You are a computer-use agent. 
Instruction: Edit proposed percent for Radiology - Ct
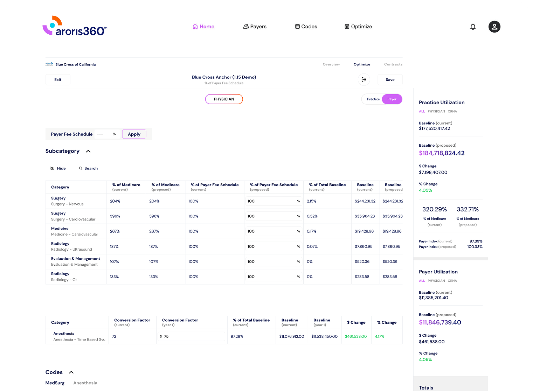click(x=274, y=277)
